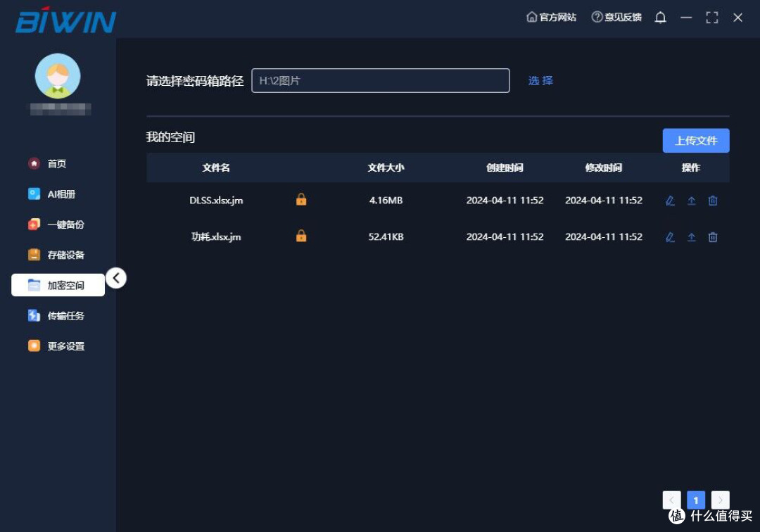Click the BIWIN logo
This screenshot has height=532, width=760.
pyautogui.click(x=65, y=20)
